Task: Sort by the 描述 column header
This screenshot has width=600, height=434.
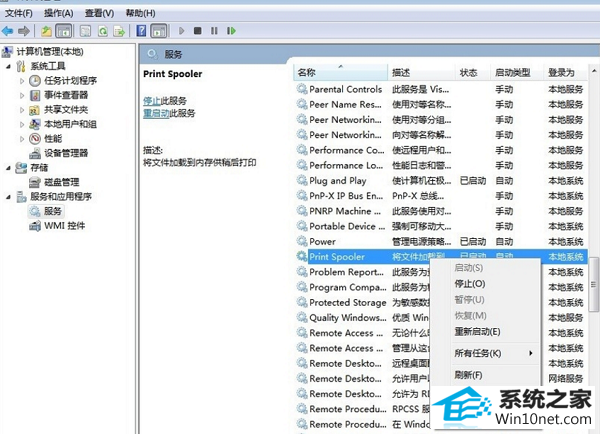Action: tap(421, 72)
